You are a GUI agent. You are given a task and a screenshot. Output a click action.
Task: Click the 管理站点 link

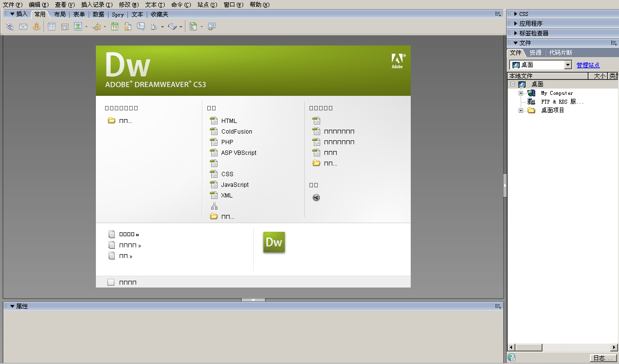588,65
